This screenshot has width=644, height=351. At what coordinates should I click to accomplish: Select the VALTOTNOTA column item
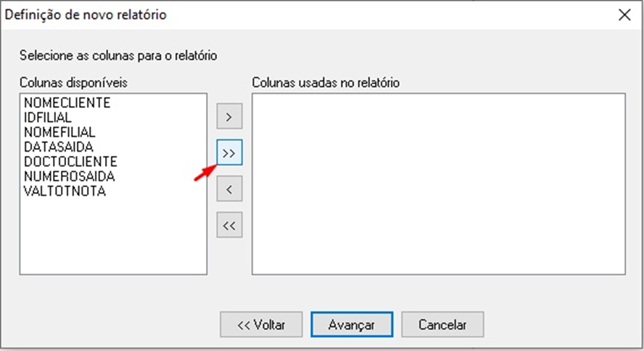click(65, 191)
